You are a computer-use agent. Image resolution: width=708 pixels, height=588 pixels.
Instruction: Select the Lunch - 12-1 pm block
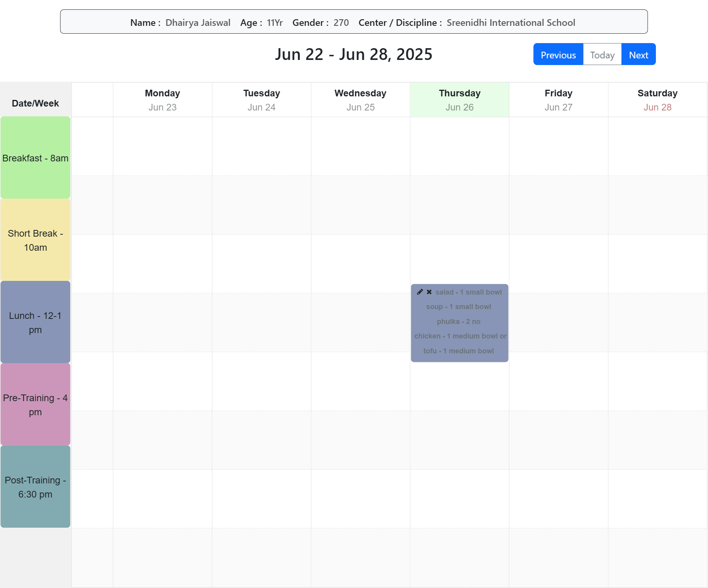(x=35, y=322)
